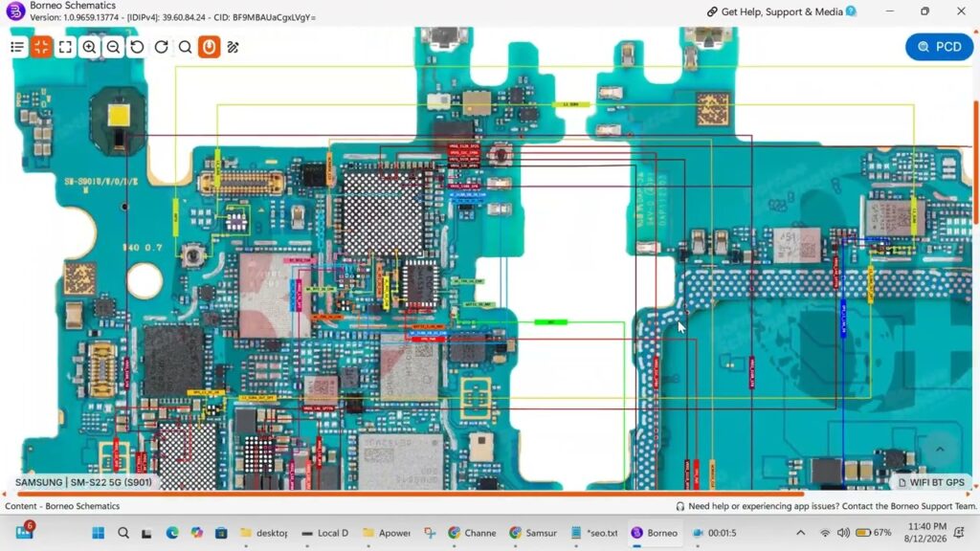Open Microsoft Store from taskbar
Image resolution: width=980 pixels, height=551 pixels.
[x=221, y=533]
